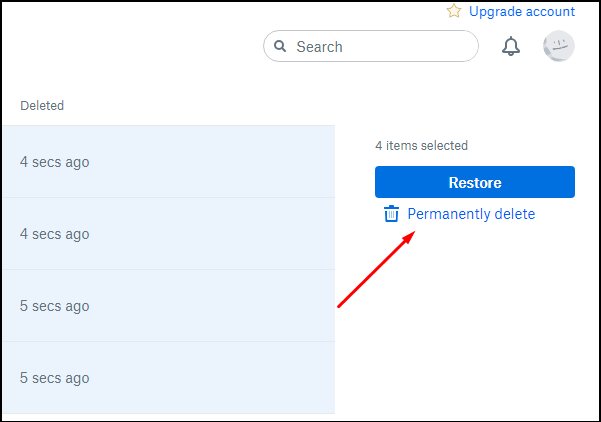The height and width of the screenshot is (422, 601).
Task: Open the account avatar menu
Action: 558,46
